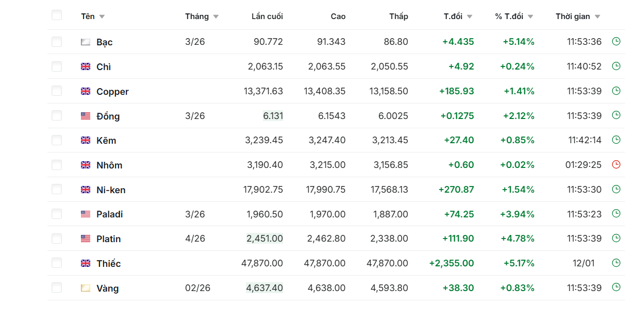The height and width of the screenshot is (323, 644).
Task: Click the T.đổi column header
Action: [x=453, y=16]
